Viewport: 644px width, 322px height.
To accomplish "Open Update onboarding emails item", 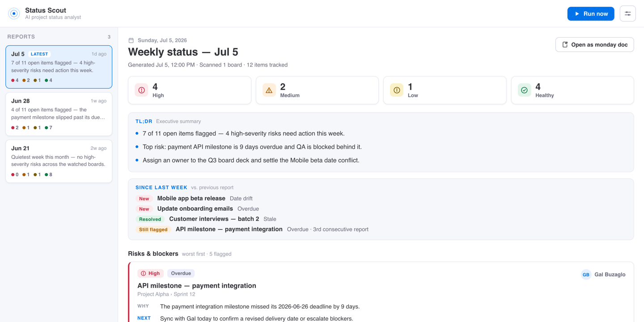I will [x=195, y=208].
